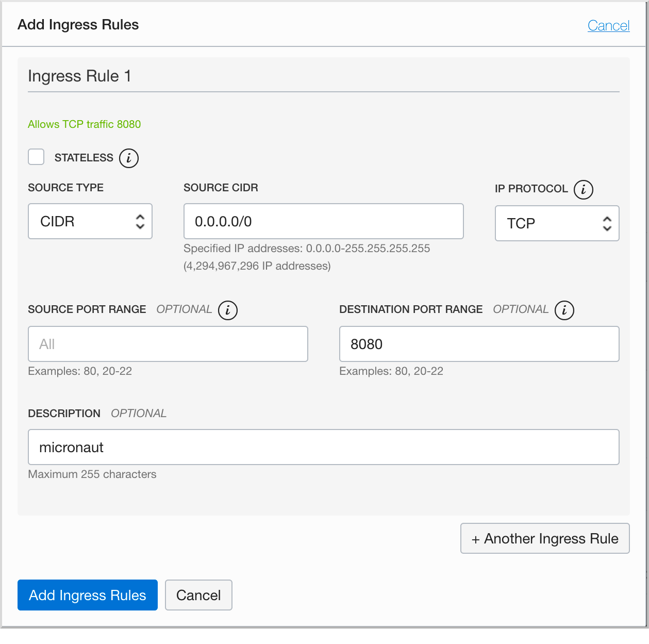Open the STATELESS info tooltip icon
Viewport: 649px width, 644px height.
129,158
